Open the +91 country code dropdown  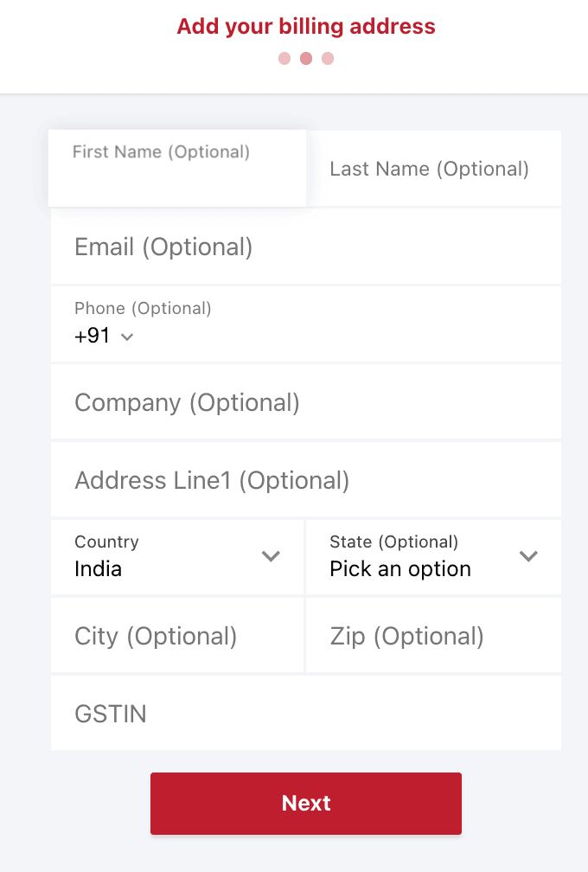104,336
